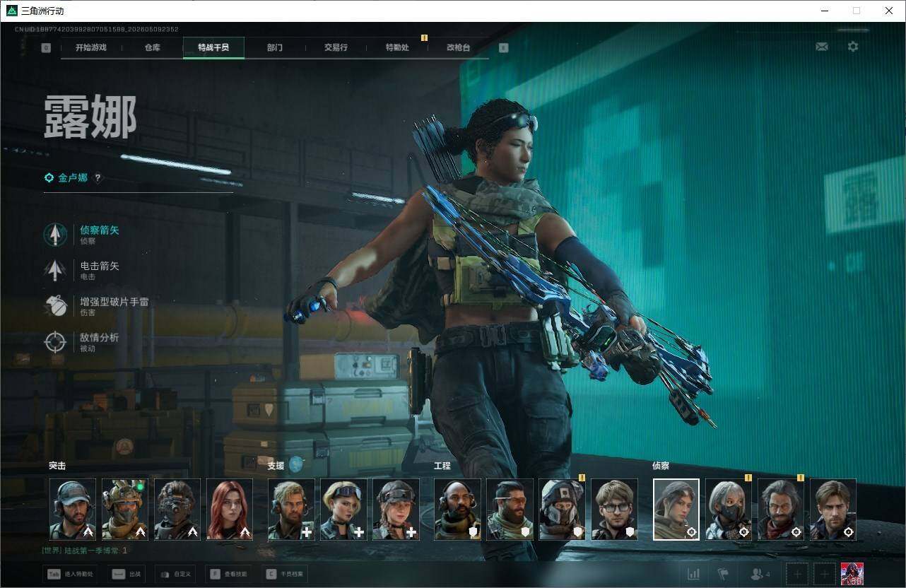Select the blonde woman with goggles in 支援
The width and height of the screenshot is (906, 588).
343,510
